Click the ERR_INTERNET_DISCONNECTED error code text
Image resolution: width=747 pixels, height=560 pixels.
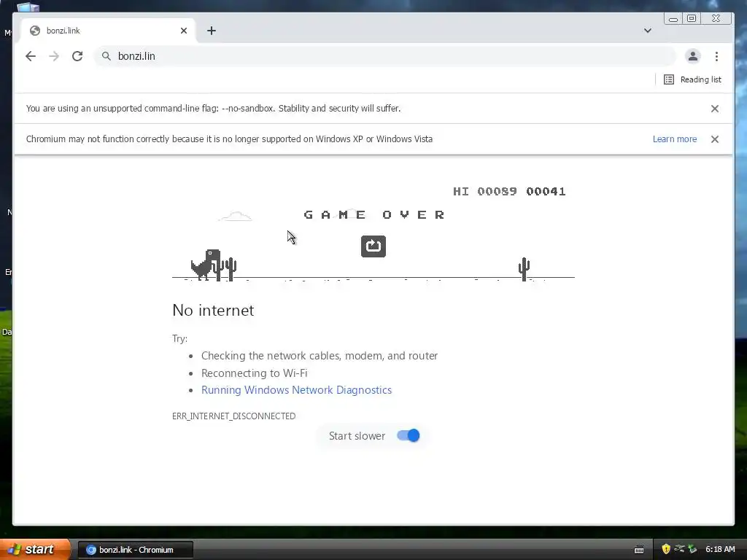pos(234,416)
